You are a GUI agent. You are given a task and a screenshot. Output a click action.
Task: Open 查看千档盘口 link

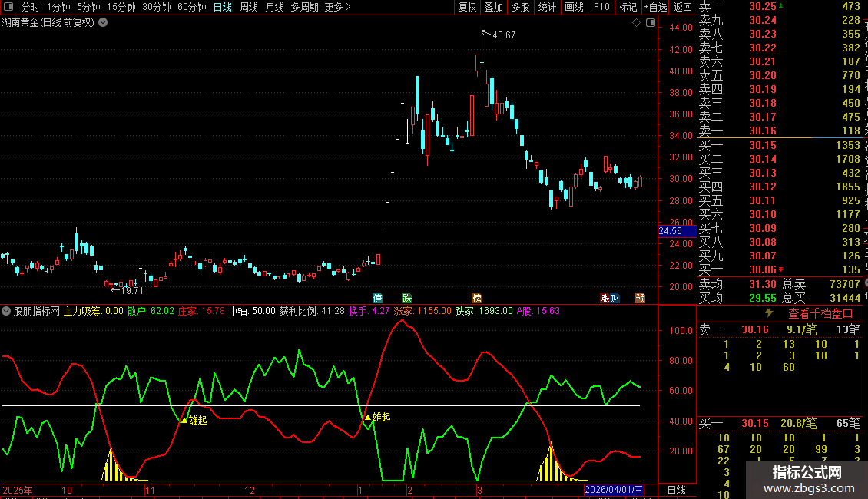click(x=820, y=313)
